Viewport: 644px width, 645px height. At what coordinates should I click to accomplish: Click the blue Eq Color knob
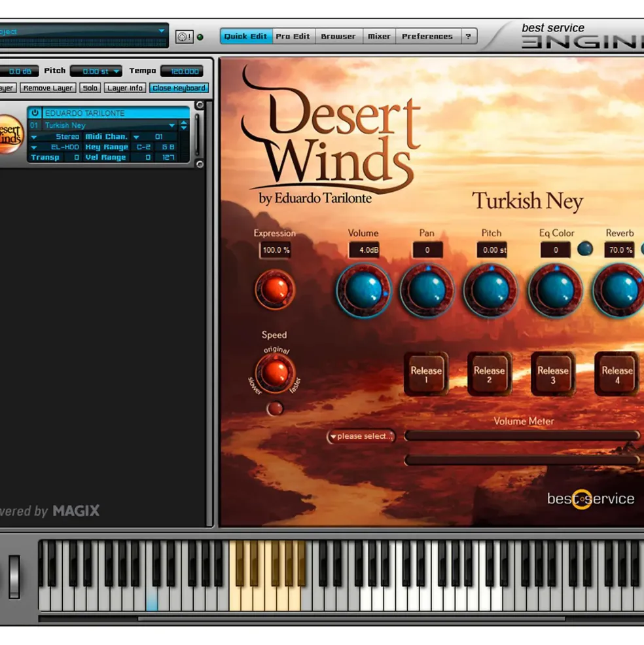click(555, 291)
